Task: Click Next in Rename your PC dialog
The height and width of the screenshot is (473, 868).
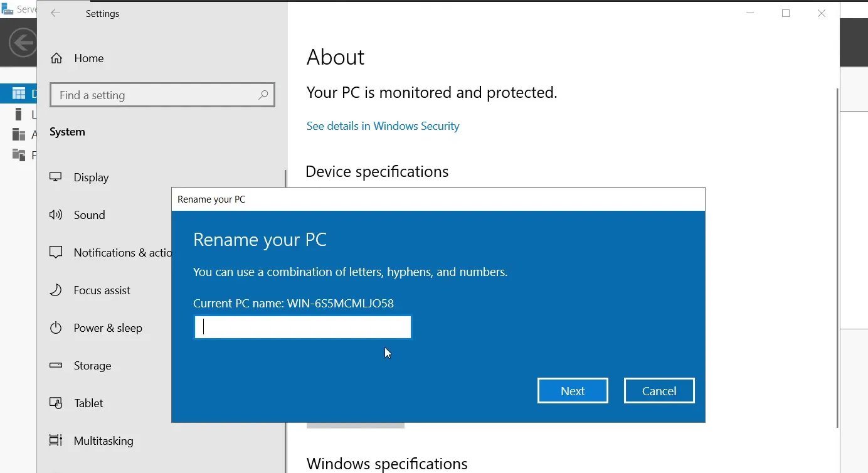Action: [573, 391]
